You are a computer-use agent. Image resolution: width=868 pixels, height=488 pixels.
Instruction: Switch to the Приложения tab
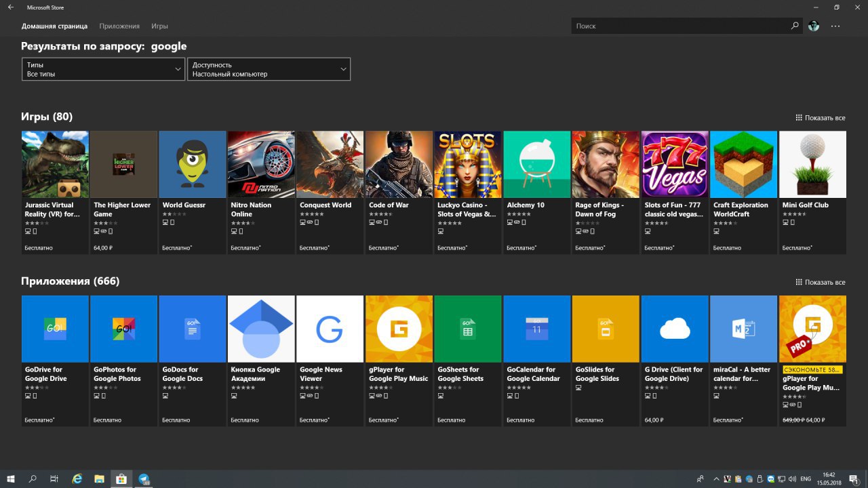click(x=119, y=26)
